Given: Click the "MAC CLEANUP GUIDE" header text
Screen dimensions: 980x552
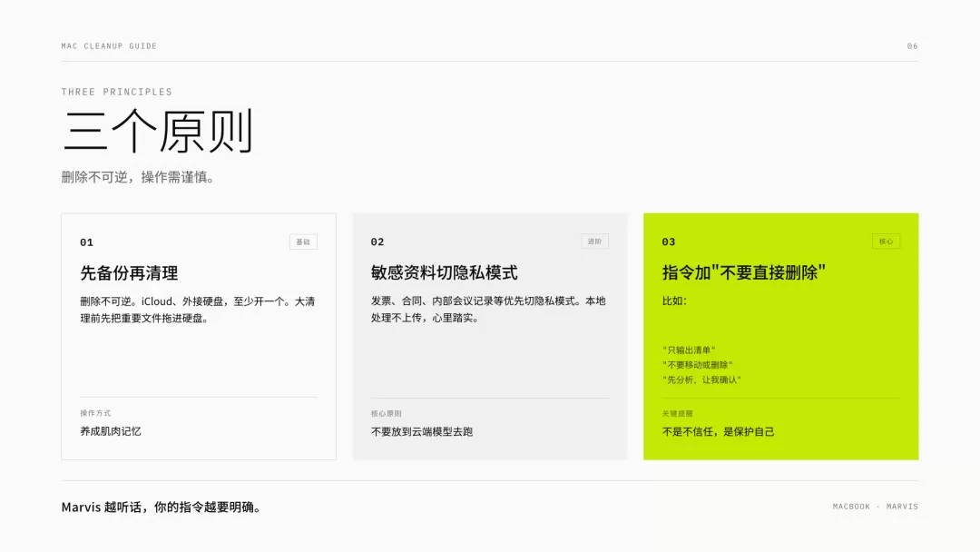Looking at the screenshot, I should pyautogui.click(x=109, y=46).
